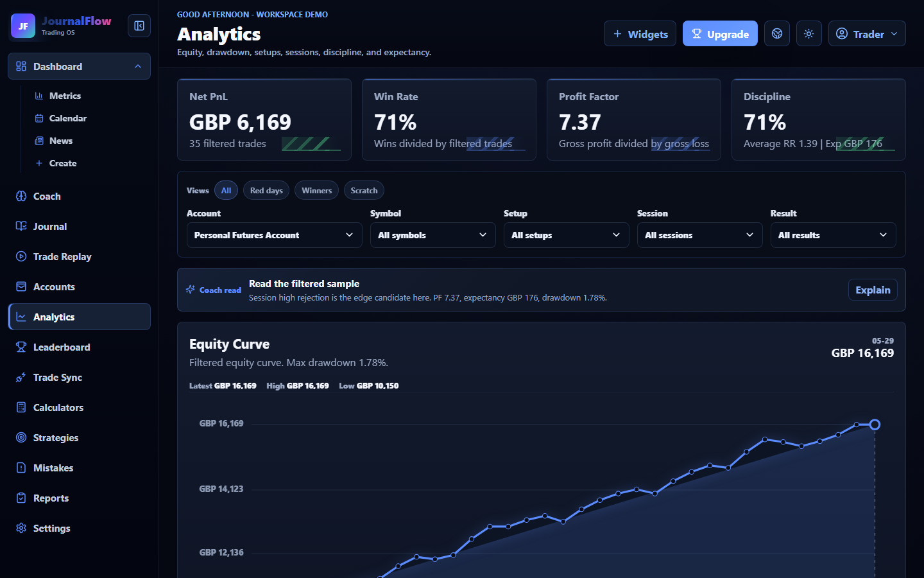The height and width of the screenshot is (578, 924).
Task: Click the News newspaper icon
Action: pos(39,141)
